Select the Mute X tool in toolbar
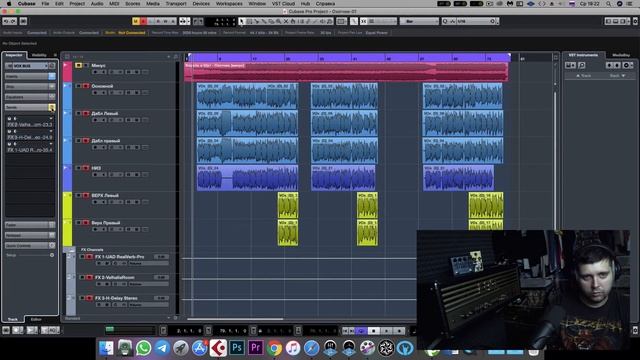This screenshot has height=360, width=640. click(286, 21)
